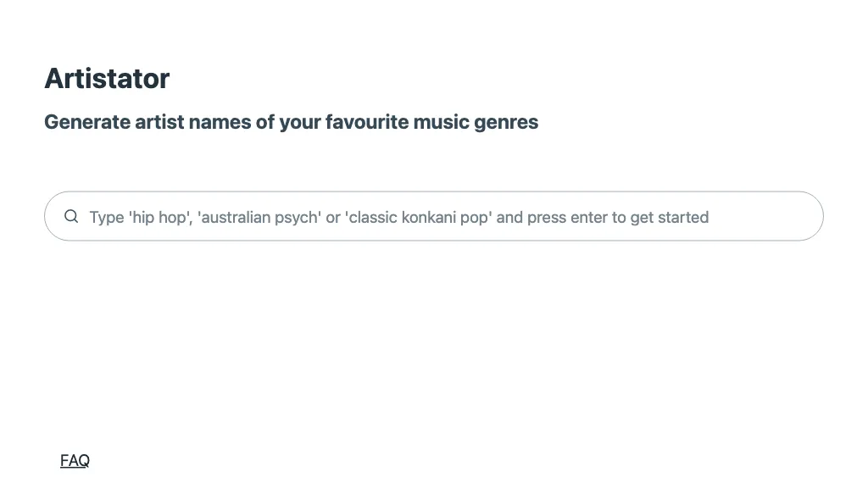This screenshot has width=868, height=488.
Task: Select the search glass icon in the search bar
Action: pos(71,216)
